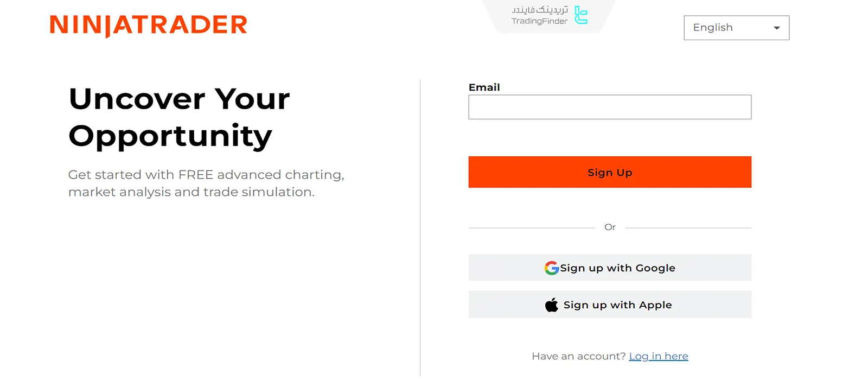868x380 pixels.
Task: Choose Sign up with Apple text
Action: (617, 305)
